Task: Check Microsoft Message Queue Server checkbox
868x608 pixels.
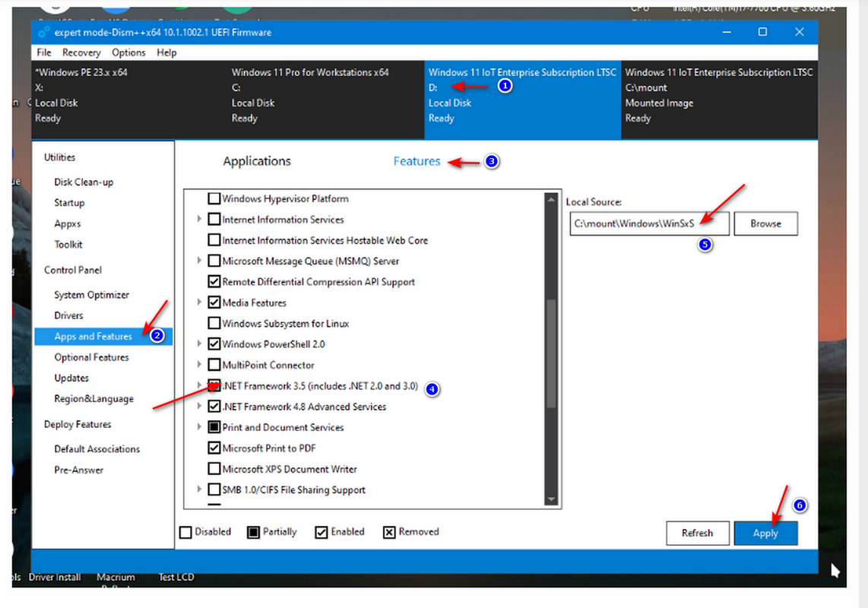Action: (x=214, y=261)
